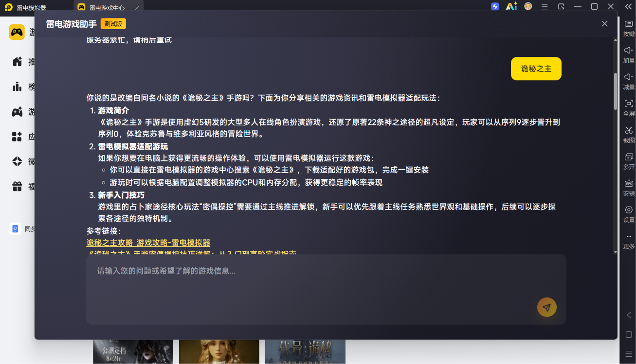Click the pop-out window icon in title bar
636x364 pixels.
pyautogui.click(x=561, y=6)
